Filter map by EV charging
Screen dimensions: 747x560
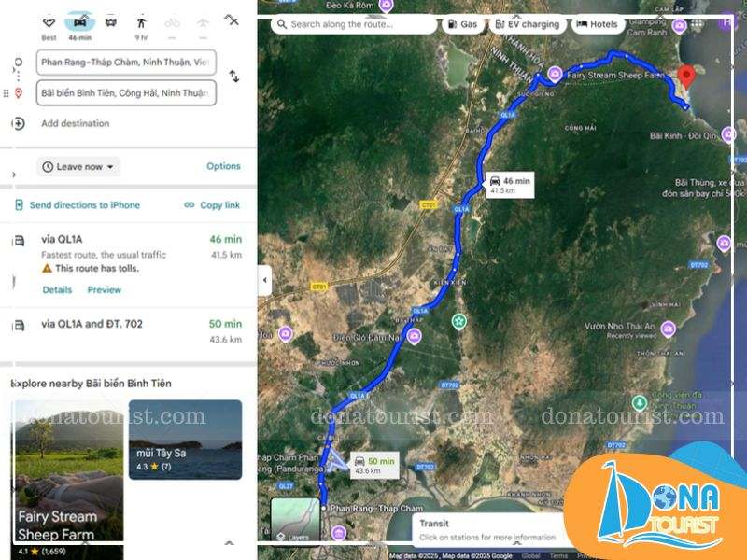pos(528,24)
